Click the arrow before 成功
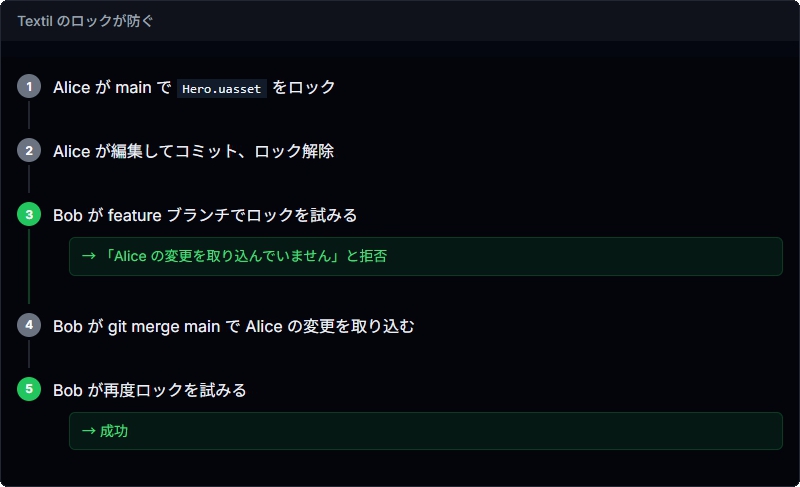This screenshot has height=487, width=800. pyautogui.click(x=89, y=431)
